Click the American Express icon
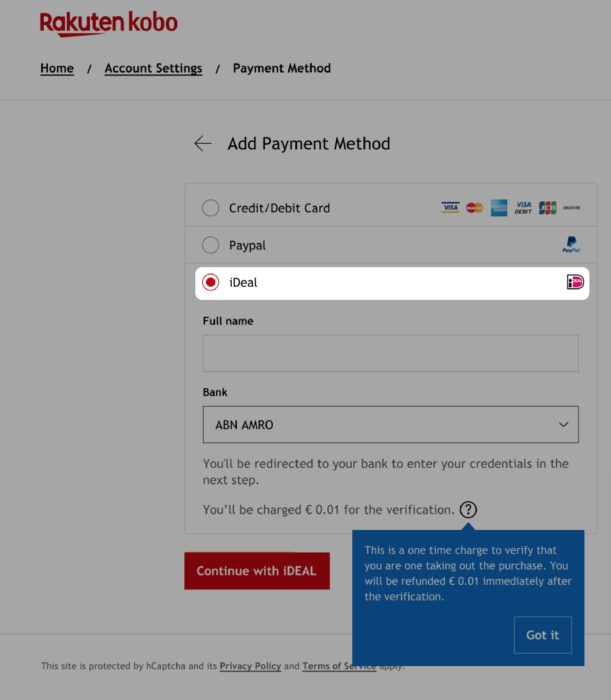 coord(499,208)
